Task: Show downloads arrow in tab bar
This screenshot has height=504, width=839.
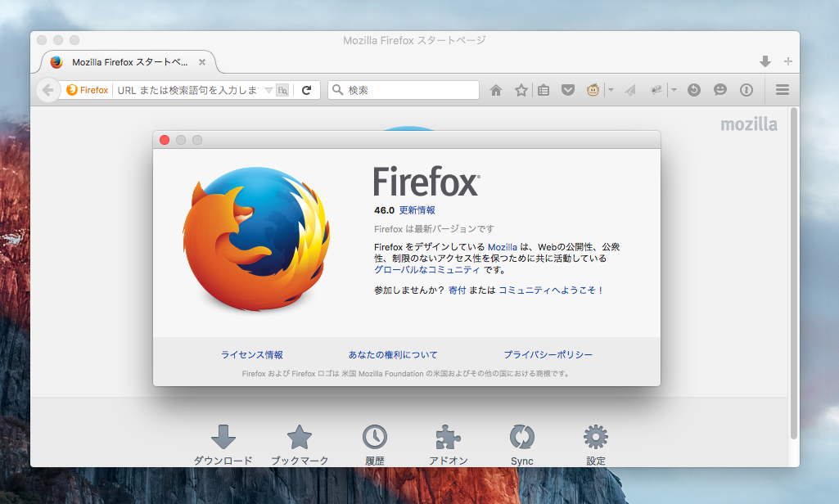Action: pyautogui.click(x=765, y=61)
